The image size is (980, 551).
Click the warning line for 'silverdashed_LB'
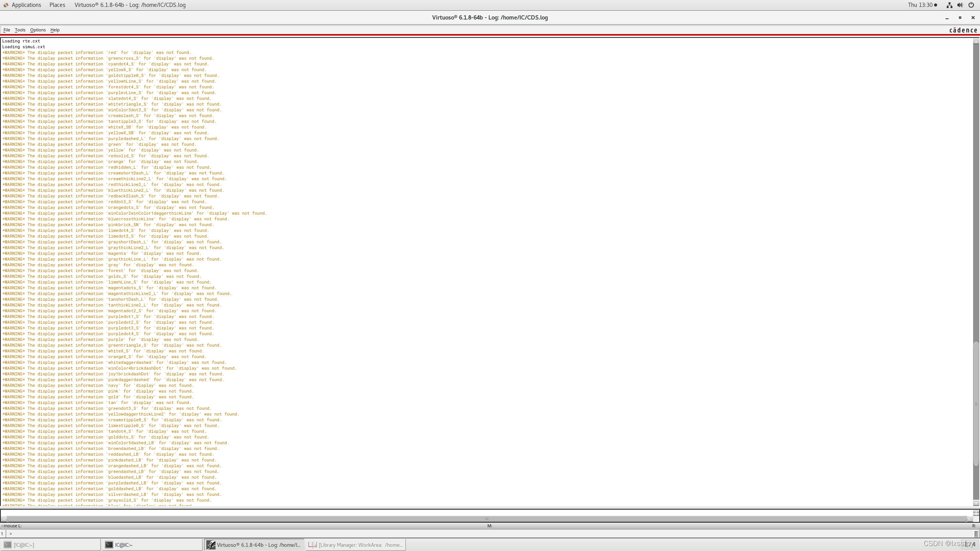112,494
